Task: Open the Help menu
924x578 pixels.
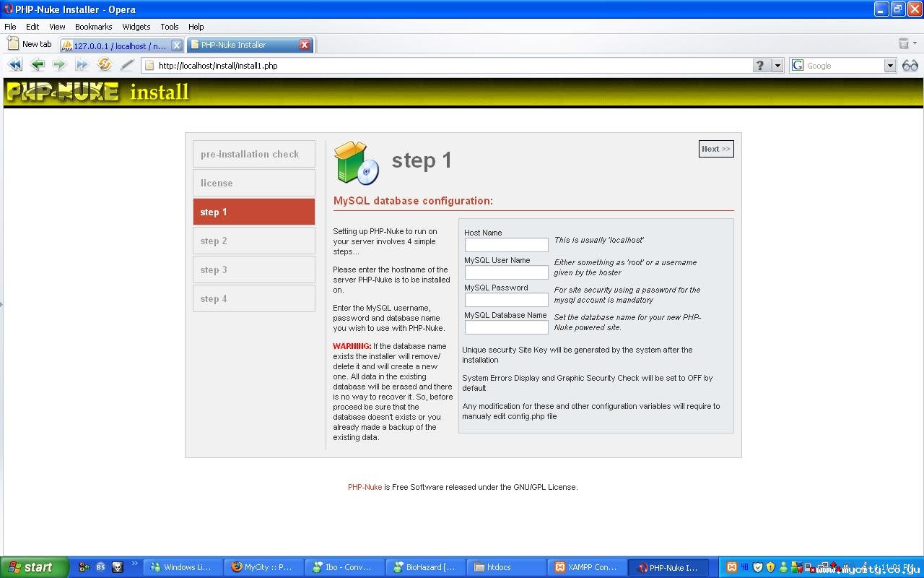Action: point(196,27)
